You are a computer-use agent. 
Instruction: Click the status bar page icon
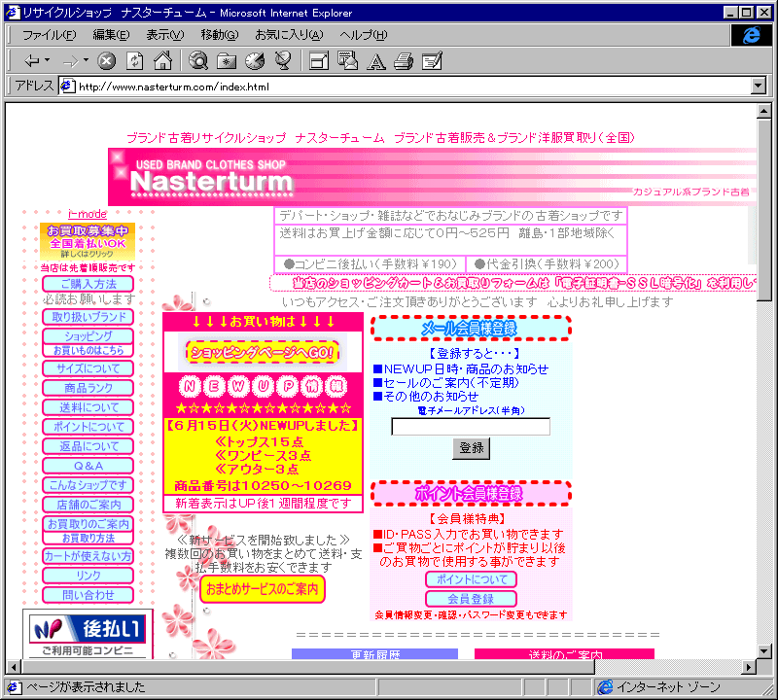(13, 687)
